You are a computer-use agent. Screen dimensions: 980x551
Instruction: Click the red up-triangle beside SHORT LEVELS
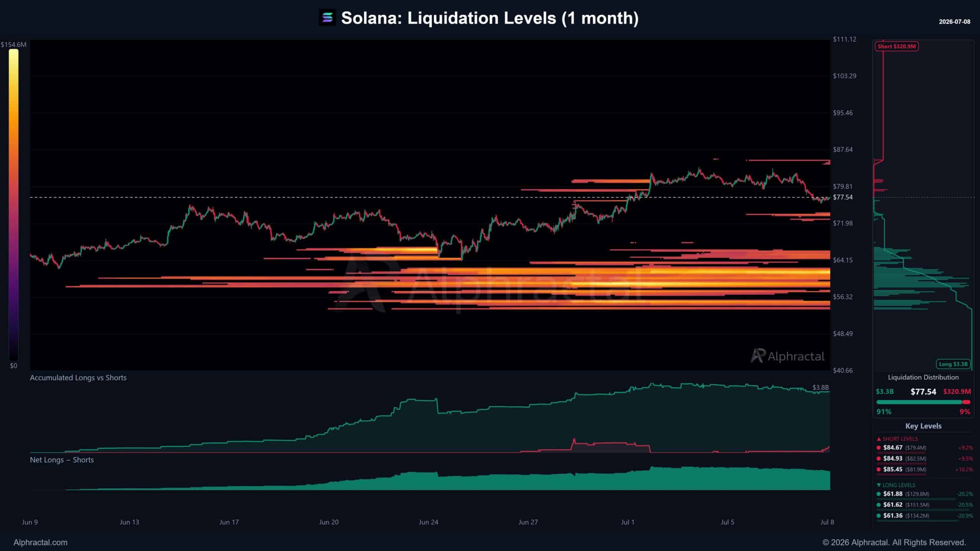[x=879, y=439]
